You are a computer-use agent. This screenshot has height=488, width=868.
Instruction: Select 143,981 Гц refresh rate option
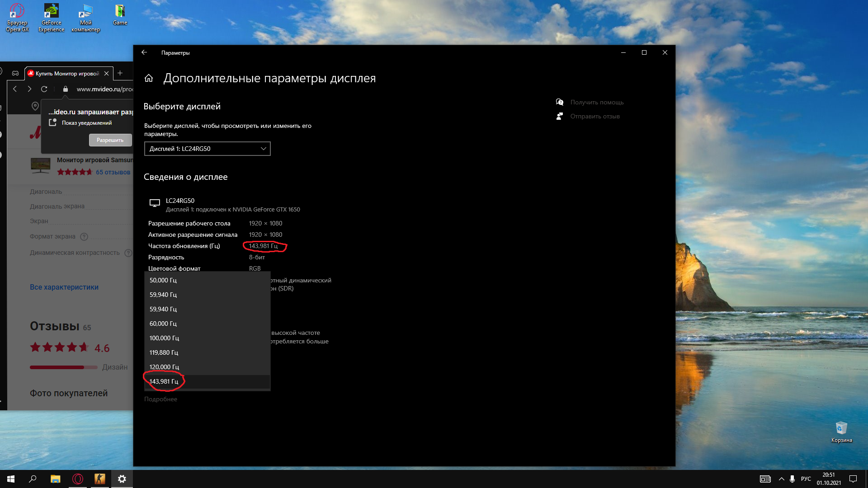[x=207, y=381]
